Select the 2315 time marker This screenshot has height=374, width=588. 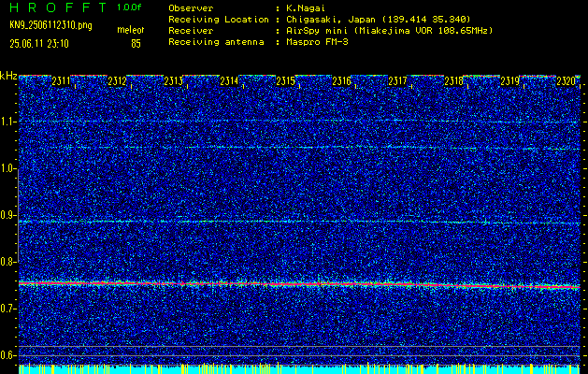point(285,80)
